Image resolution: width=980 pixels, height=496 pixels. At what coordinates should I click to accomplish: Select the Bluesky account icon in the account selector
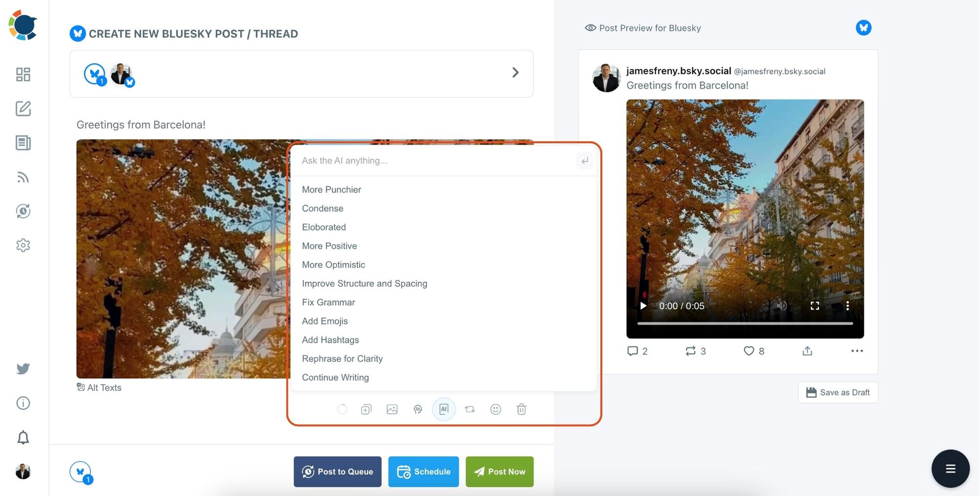click(x=95, y=74)
